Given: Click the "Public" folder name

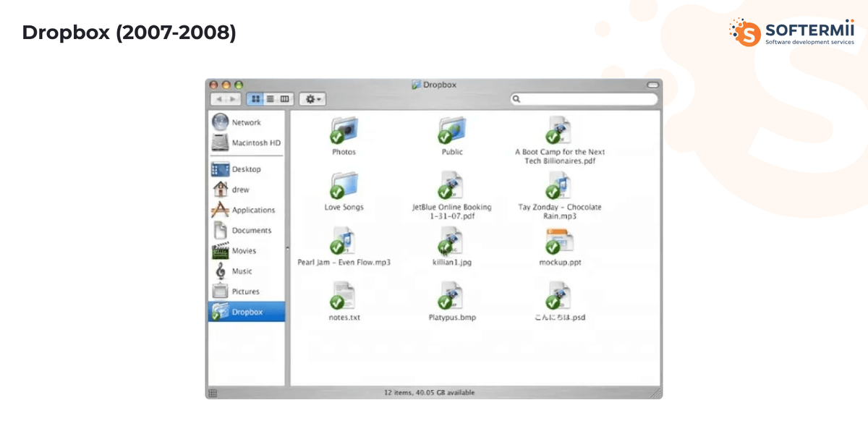Looking at the screenshot, I should tap(453, 153).
